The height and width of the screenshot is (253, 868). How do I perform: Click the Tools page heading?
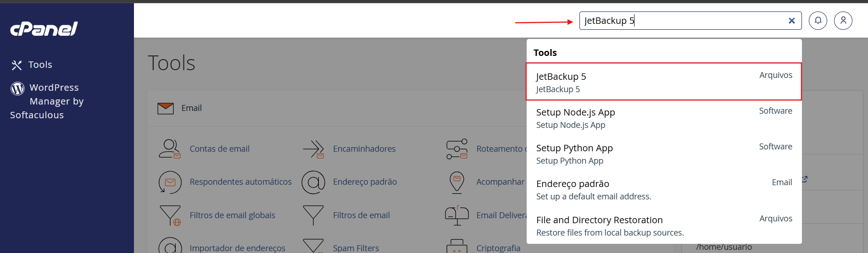tap(172, 63)
